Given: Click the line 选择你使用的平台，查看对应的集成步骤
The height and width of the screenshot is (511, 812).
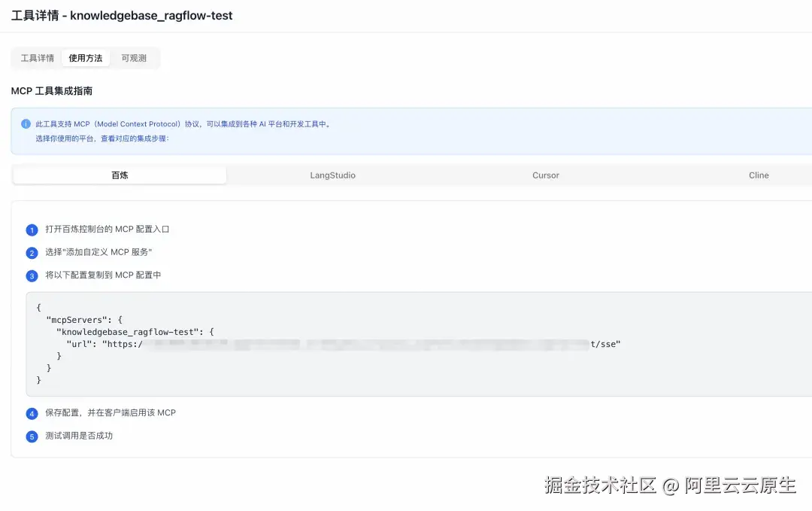Looking at the screenshot, I should 102,138.
